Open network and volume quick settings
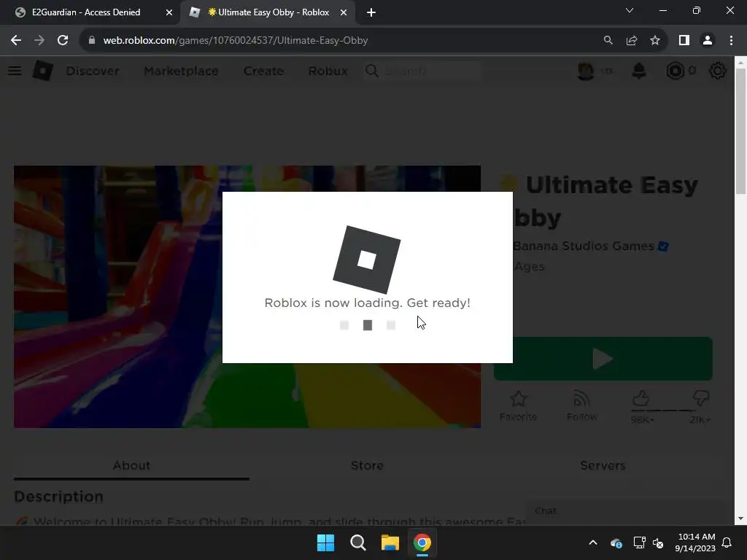Image resolution: width=747 pixels, height=560 pixels. pyautogui.click(x=649, y=542)
